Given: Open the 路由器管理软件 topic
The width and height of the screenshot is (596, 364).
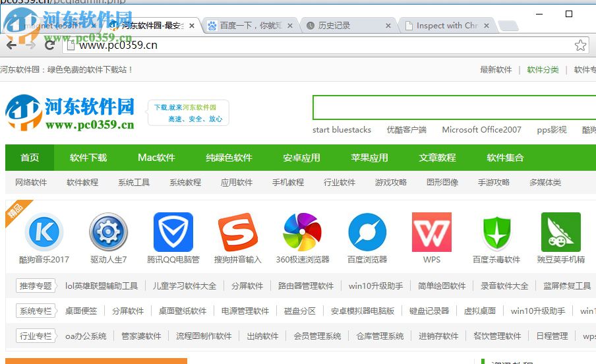Looking at the screenshot, I should click(x=306, y=286).
